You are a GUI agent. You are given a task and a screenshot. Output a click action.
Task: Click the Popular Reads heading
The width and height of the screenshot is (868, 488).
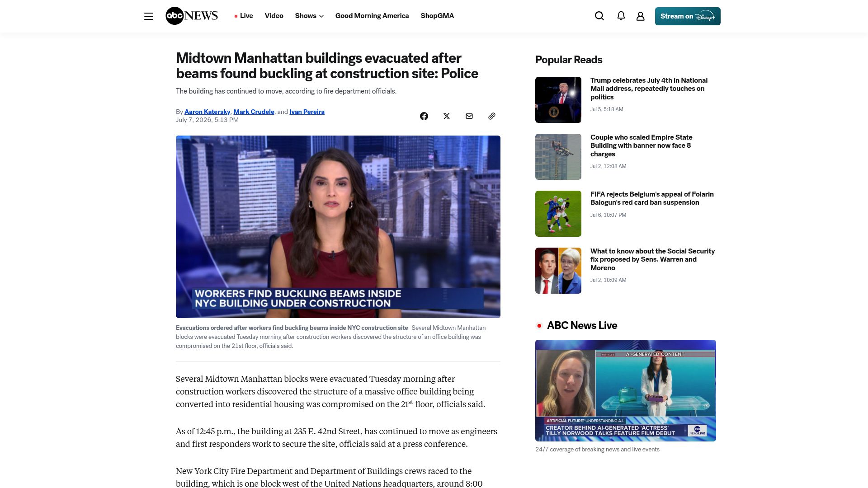tap(569, 60)
